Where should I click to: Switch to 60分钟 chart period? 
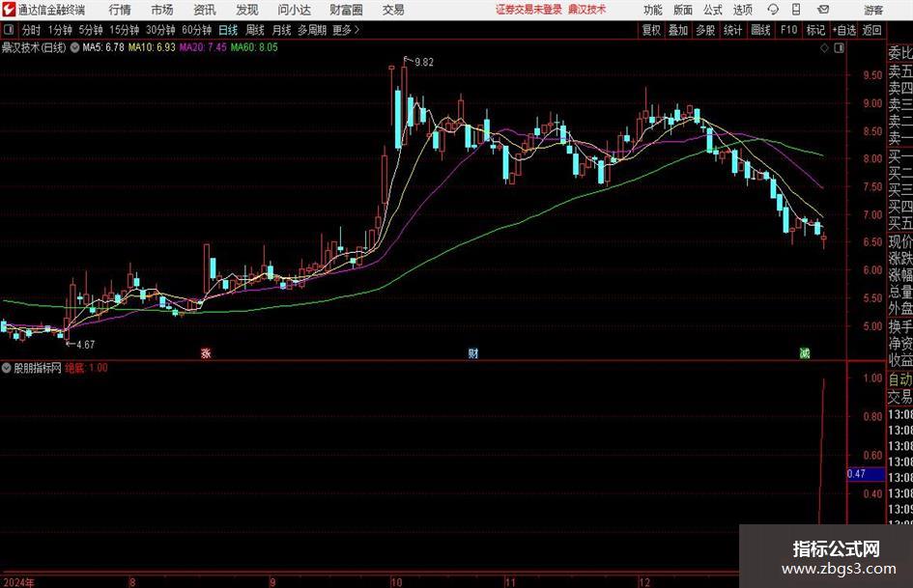point(196,30)
